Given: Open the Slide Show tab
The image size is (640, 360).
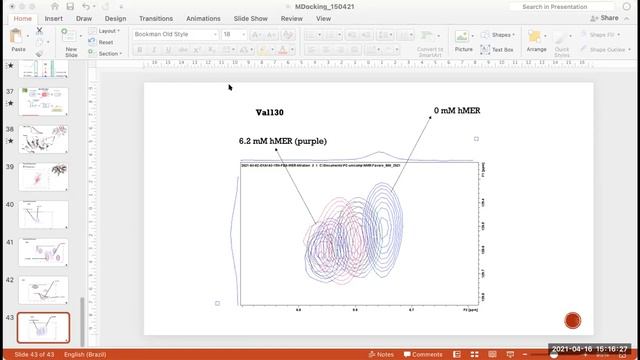Looking at the screenshot, I should click(x=250, y=18).
